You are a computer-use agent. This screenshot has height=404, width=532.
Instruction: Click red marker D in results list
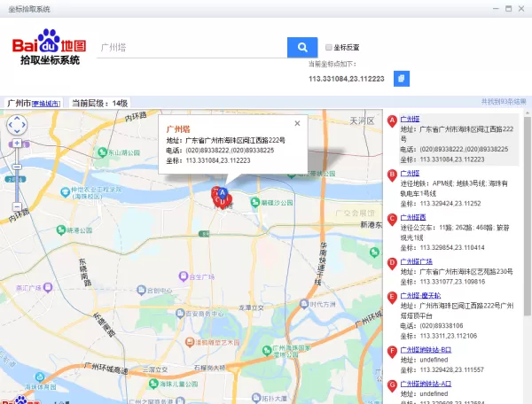coord(392,263)
